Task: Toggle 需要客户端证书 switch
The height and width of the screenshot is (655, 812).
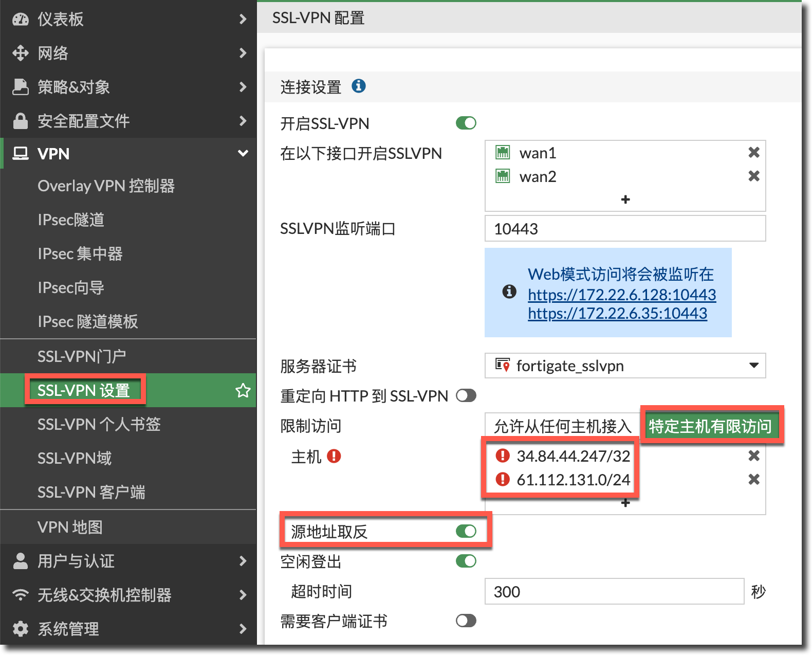Action: pyautogui.click(x=466, y=621)
